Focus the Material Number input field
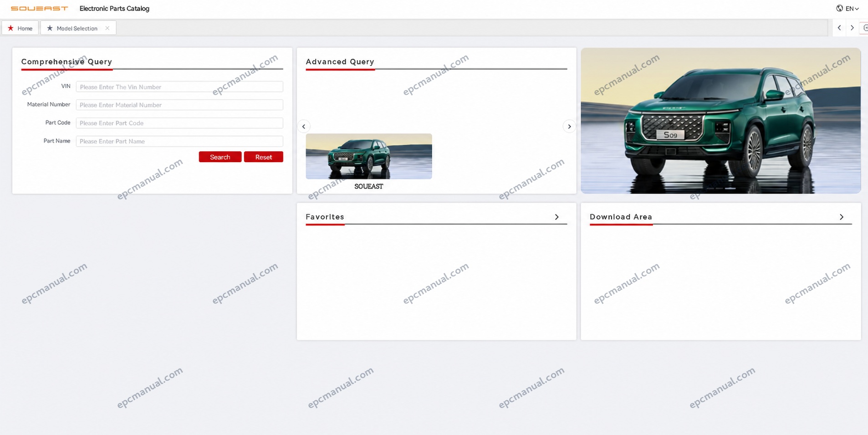Screen dimensions: 868x435 (x=179, y=105)
